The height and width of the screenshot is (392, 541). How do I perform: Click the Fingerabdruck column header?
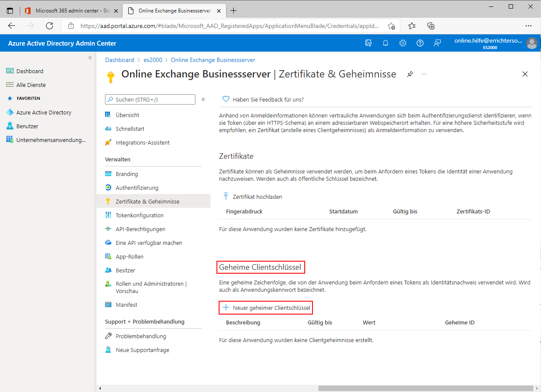[244, 211]
